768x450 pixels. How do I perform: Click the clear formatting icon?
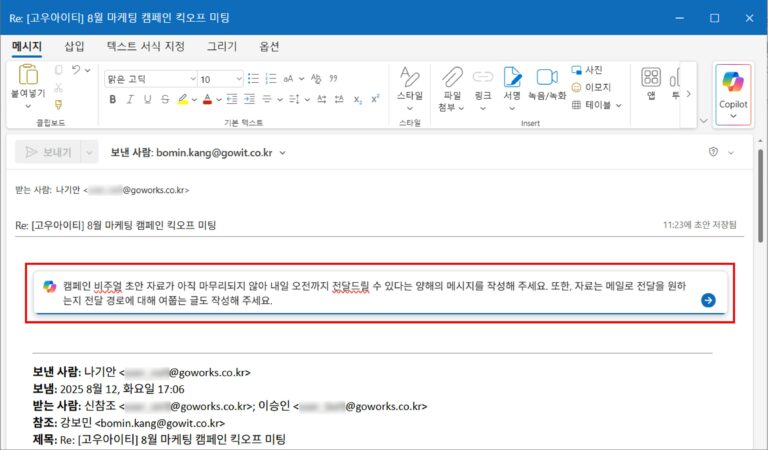pos(316,78)
